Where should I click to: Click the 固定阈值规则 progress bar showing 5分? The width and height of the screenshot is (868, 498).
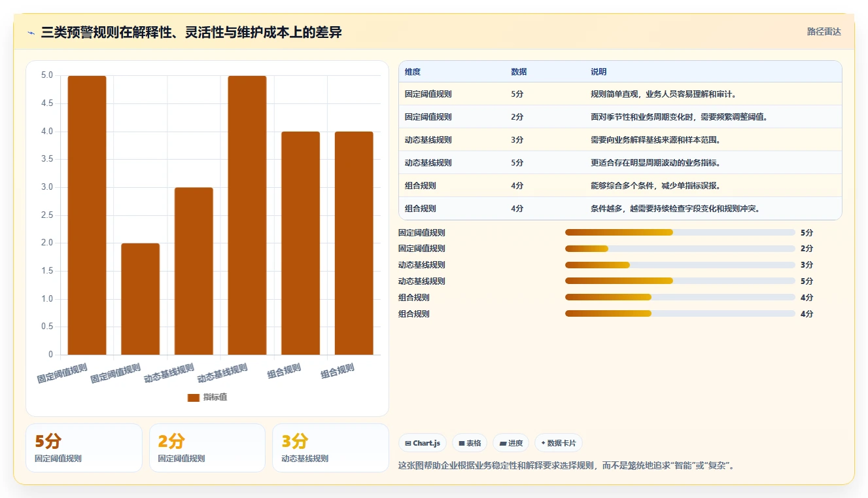(x=680, y=232)
